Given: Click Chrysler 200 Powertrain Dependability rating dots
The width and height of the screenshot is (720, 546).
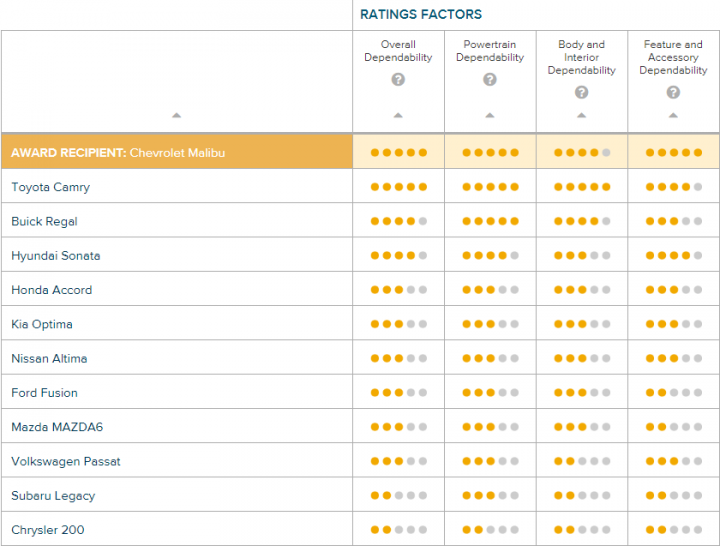Looking at the screenshot, I should 490,530.
